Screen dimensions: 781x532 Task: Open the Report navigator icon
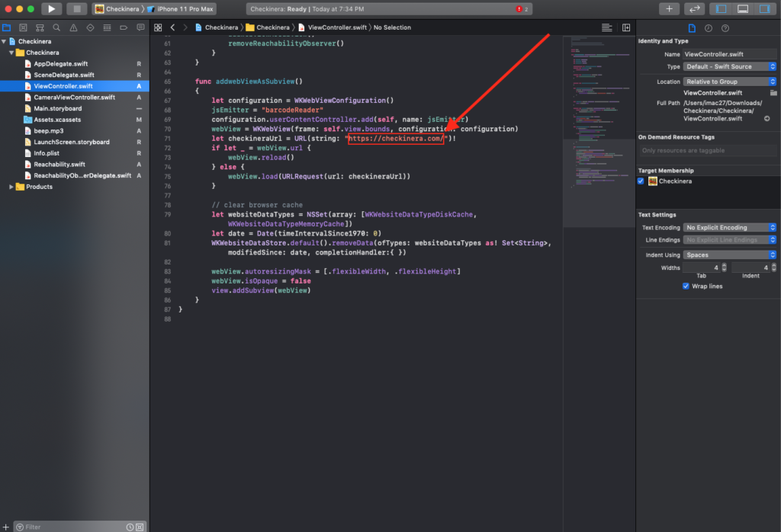[140, 28]
